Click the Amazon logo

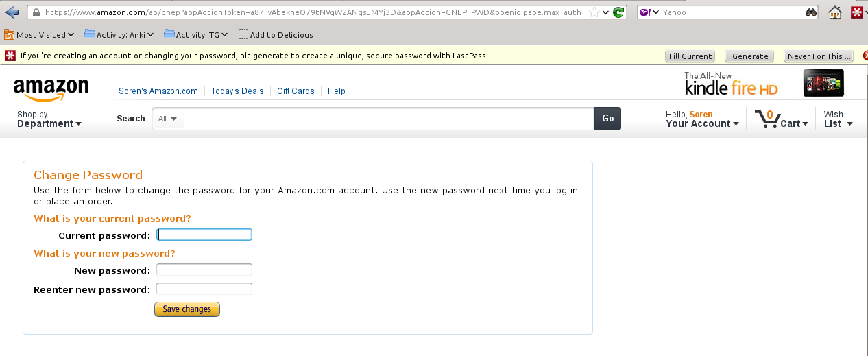tap(51, 89)
